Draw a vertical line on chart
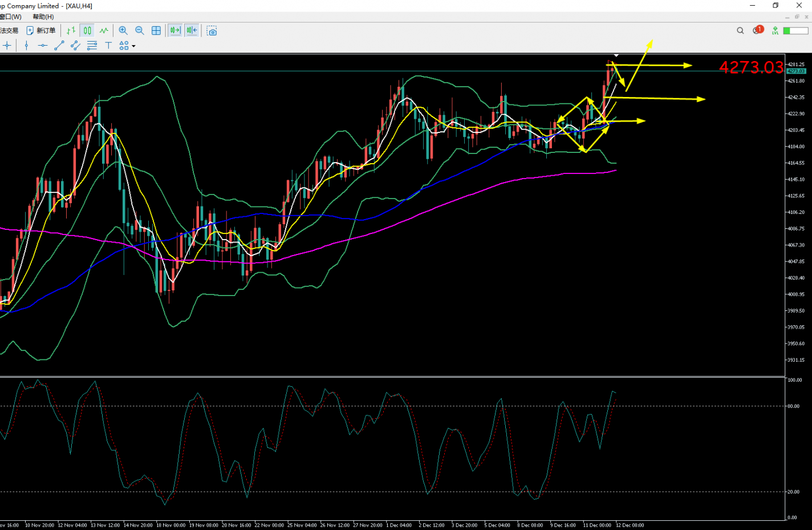Image resolution: width=812 pixels, height=530 pixels. tap(26, 46)
